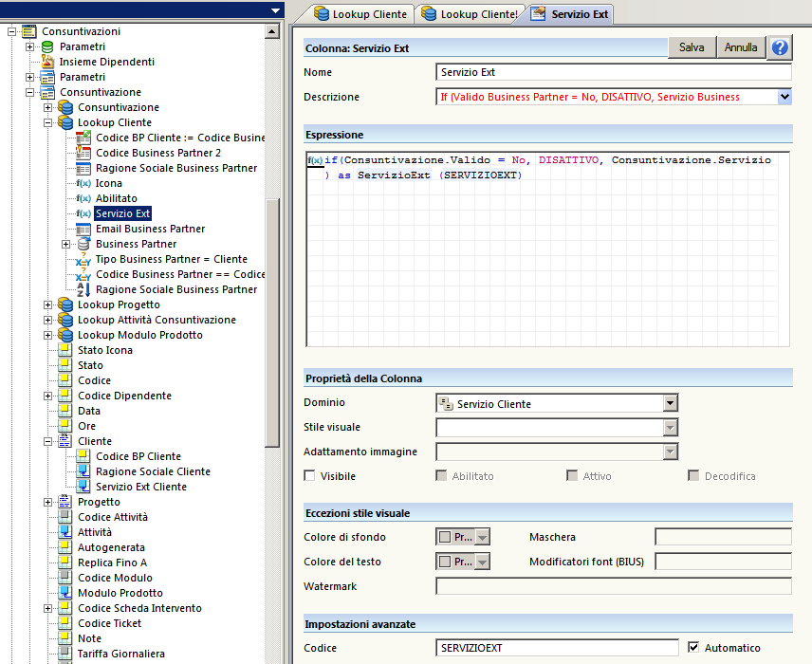Image resolution: width=812 pixels, height=664 pixels.
Task: Click the Attività lookup column icon
Action: click(x=65, y=532)
